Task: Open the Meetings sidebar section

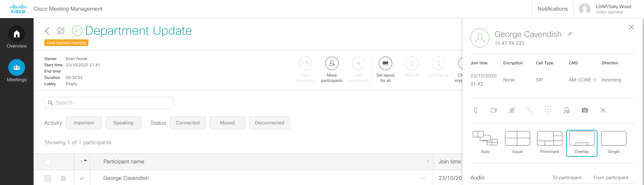Action: pos(16,68)
